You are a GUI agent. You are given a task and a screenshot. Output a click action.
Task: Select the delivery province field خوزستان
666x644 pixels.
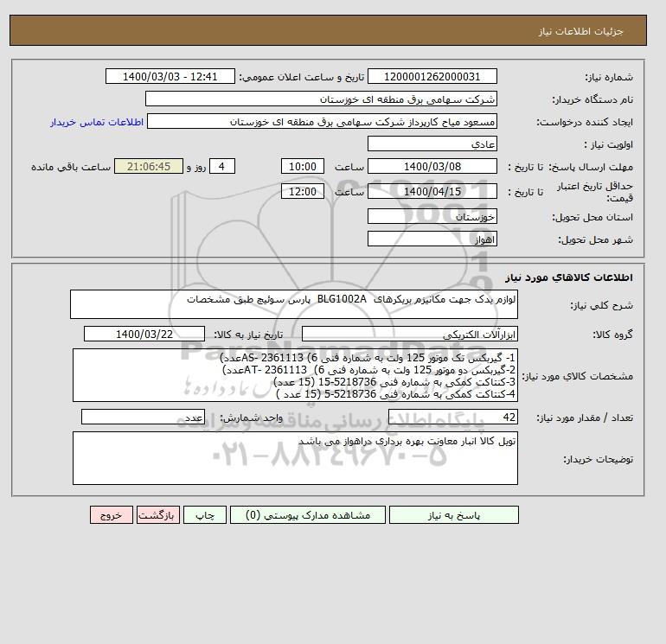[x=432, y=216]
